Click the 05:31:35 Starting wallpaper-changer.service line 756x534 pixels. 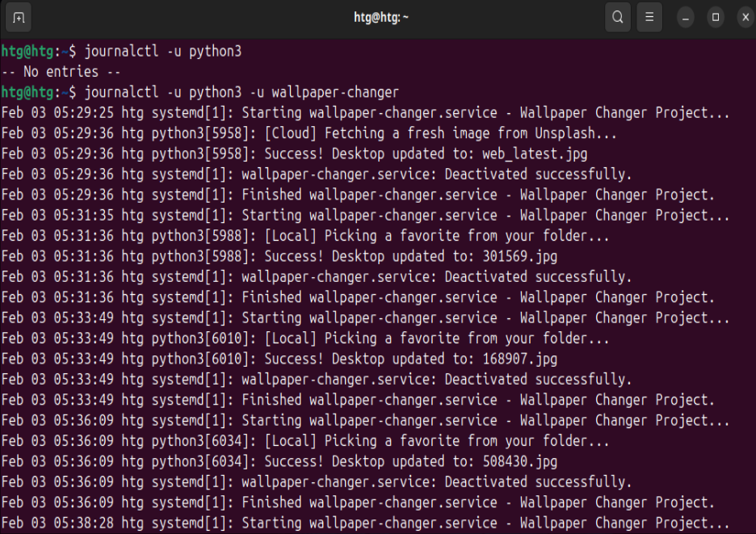pos(365,215)
